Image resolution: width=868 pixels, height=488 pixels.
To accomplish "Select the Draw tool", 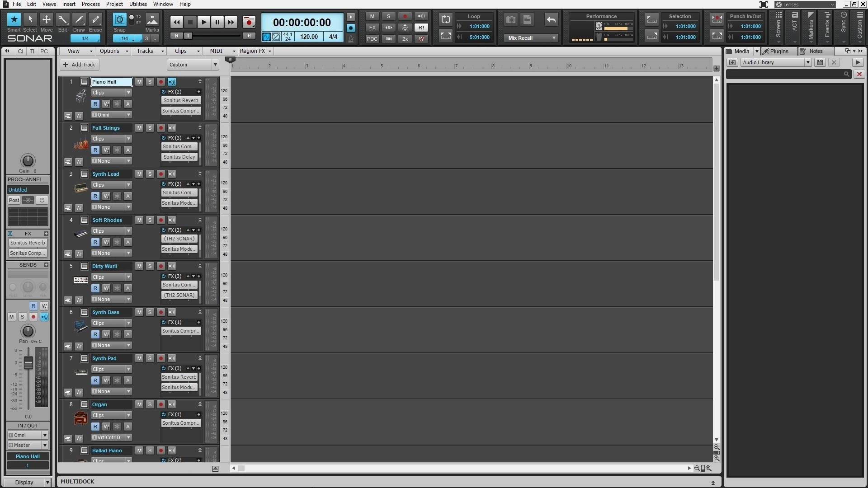I will coord(79,19).
